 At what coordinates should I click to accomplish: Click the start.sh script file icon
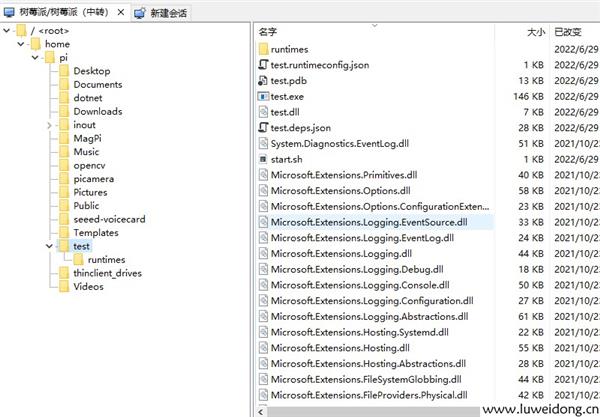pos(263,160)
